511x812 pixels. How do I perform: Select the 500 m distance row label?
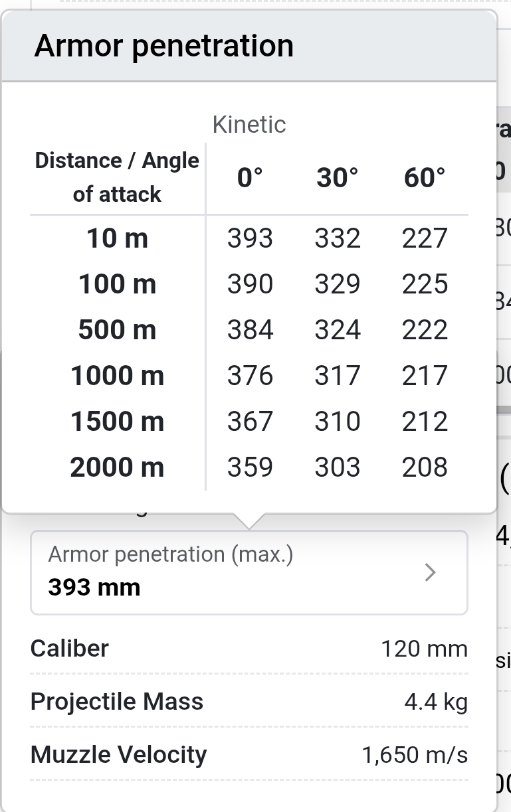coord(118,330)
